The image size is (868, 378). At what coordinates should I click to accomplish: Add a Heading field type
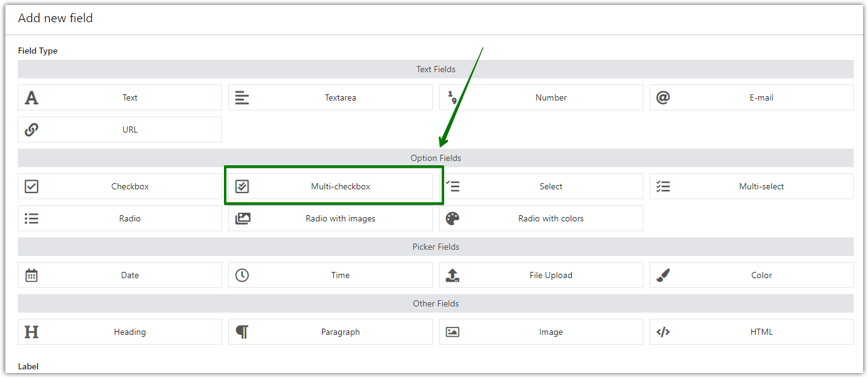[120, 332]
